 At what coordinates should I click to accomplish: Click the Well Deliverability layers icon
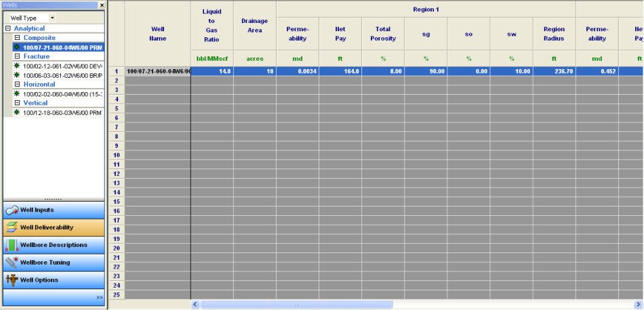click(x=12, y=227)
